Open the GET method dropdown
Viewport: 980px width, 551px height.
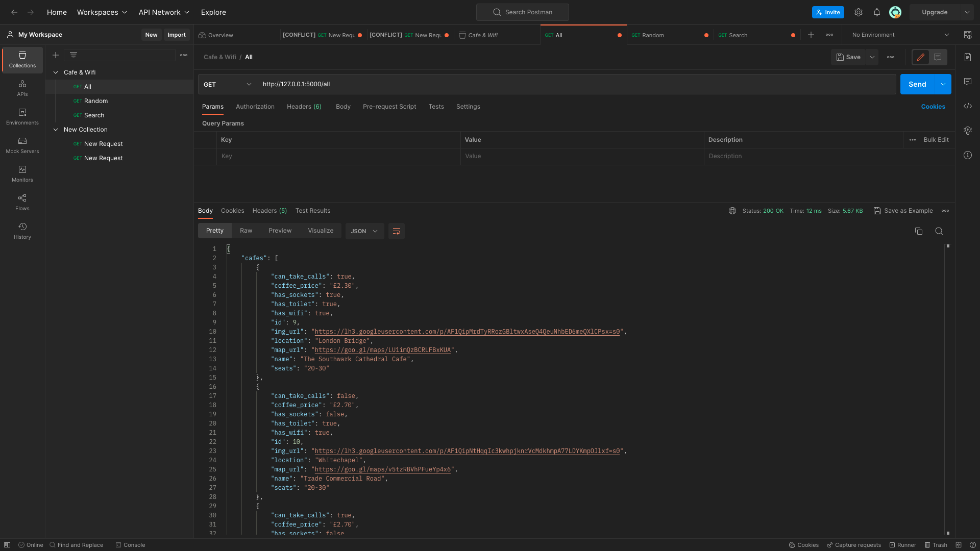point(227,84)
